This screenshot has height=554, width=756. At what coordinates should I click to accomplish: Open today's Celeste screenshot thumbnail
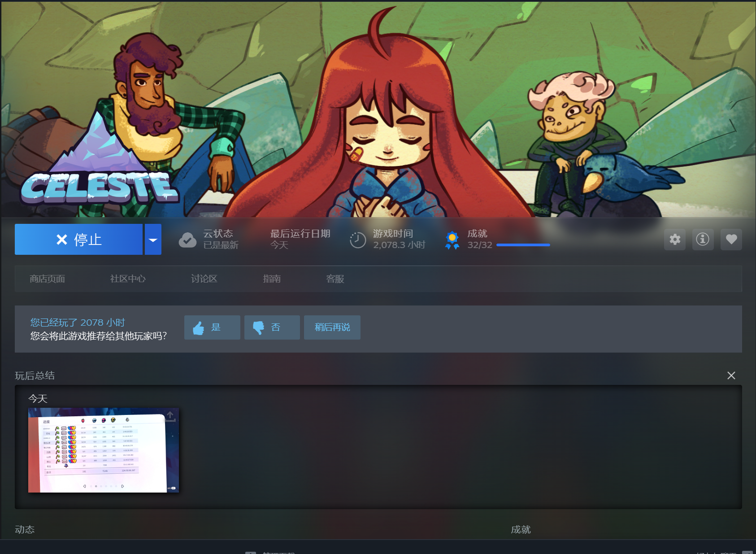point(103,450)
